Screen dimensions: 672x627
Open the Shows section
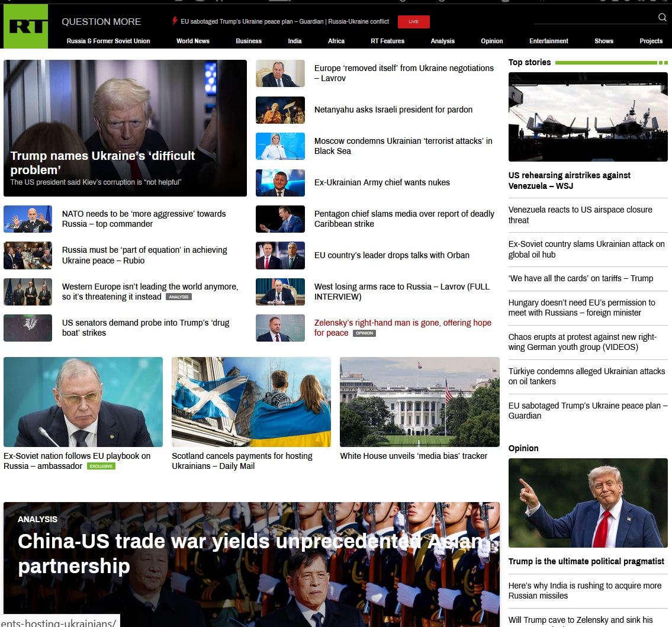tap(604, 41)
